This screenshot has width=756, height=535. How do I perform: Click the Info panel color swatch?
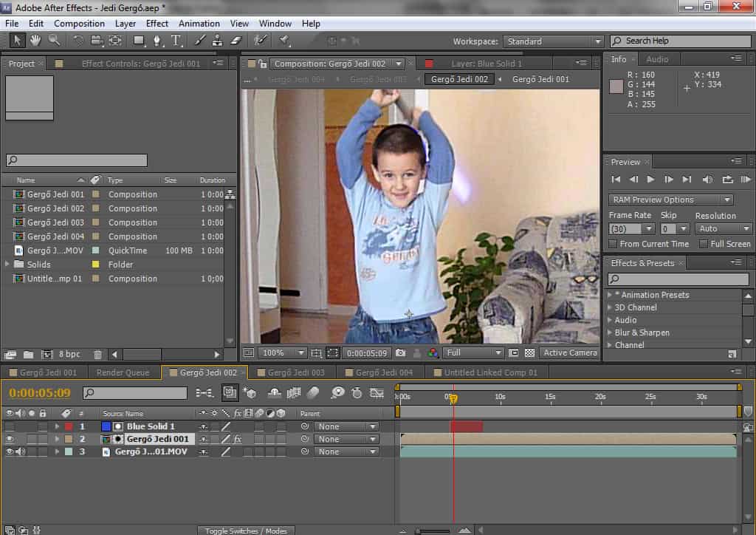pyautogui.click(x=616, y=86)
